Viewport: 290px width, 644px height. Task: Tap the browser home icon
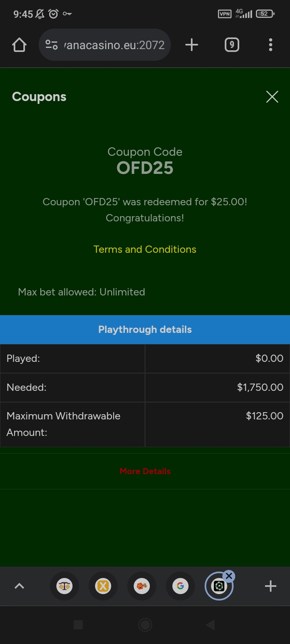19,45
